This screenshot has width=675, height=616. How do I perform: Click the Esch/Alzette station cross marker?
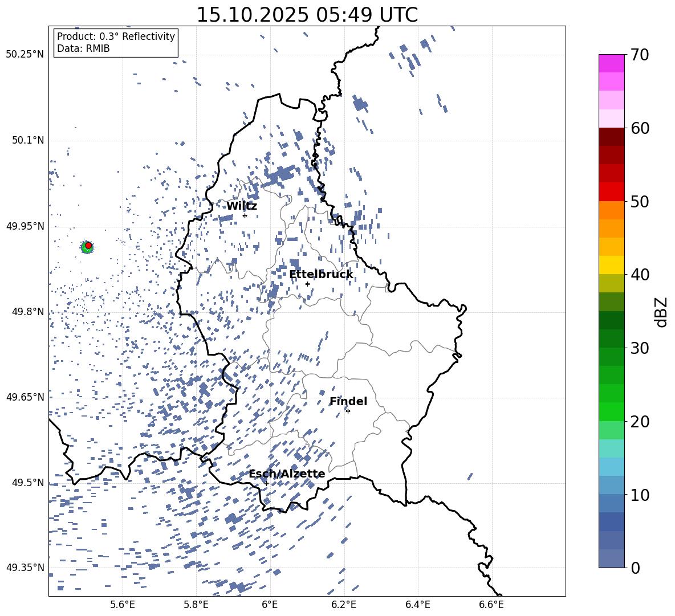coord(266,483)
